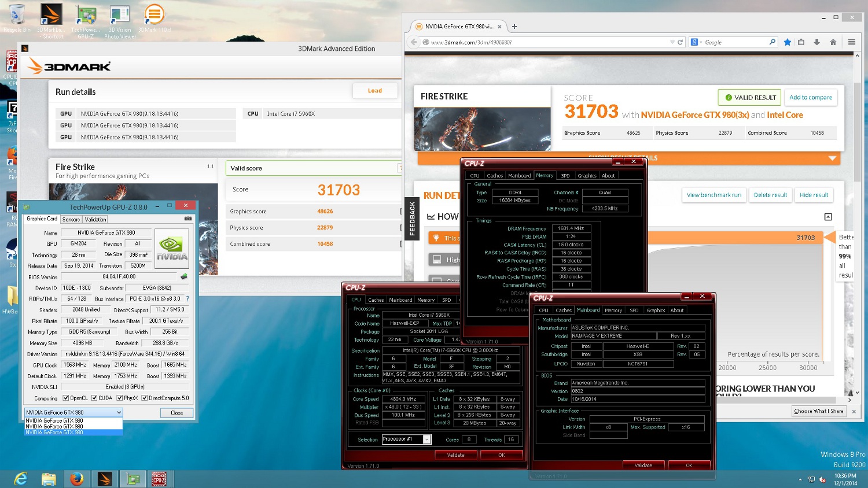Click the Delete result button
This screenshot has height=488, width=868.
[770, 195]
